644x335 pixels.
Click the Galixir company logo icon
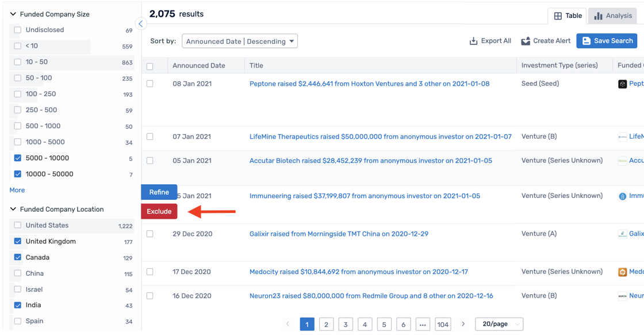point(622,234)
